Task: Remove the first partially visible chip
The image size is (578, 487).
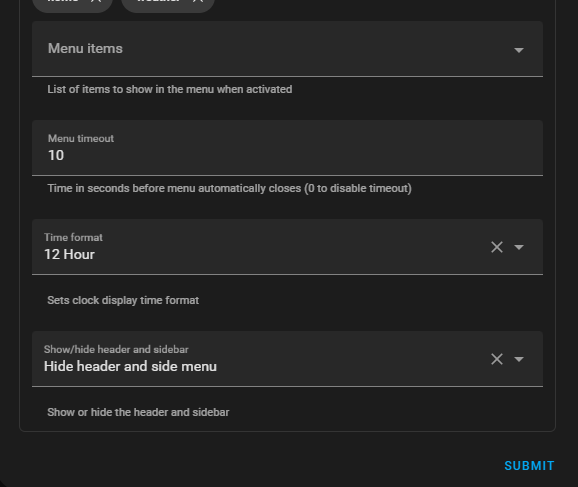Action: 96,1
